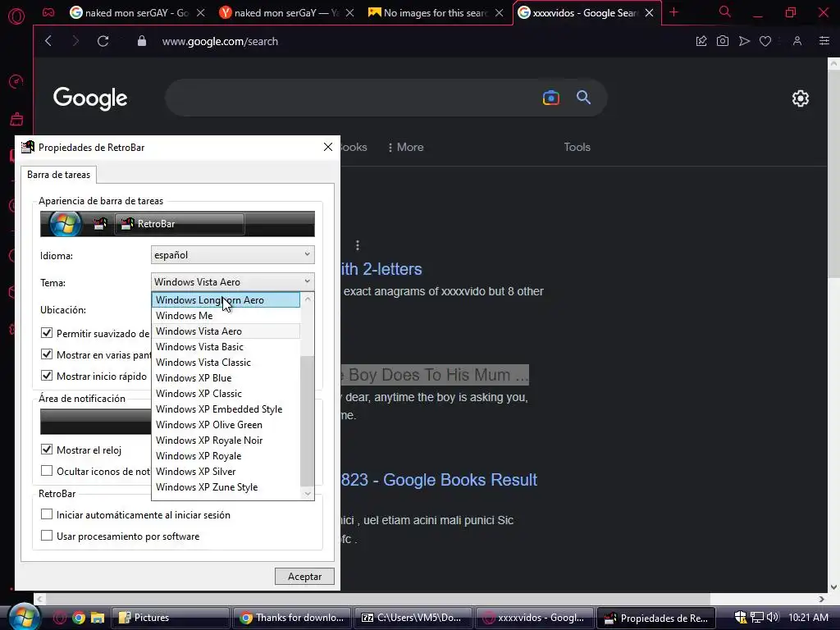Open the 2-letters search result link
Screen dimensions: 840x630
(381, 269)
